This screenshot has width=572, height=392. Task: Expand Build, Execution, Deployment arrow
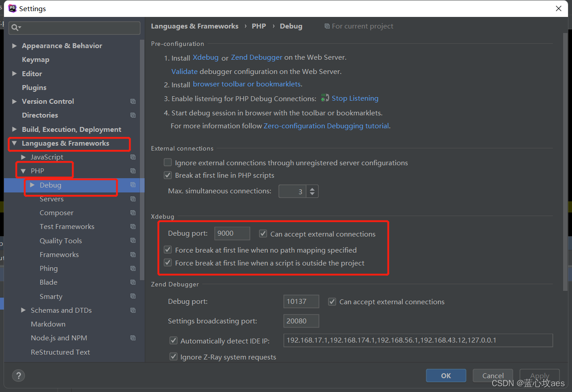tap(15, 129)
